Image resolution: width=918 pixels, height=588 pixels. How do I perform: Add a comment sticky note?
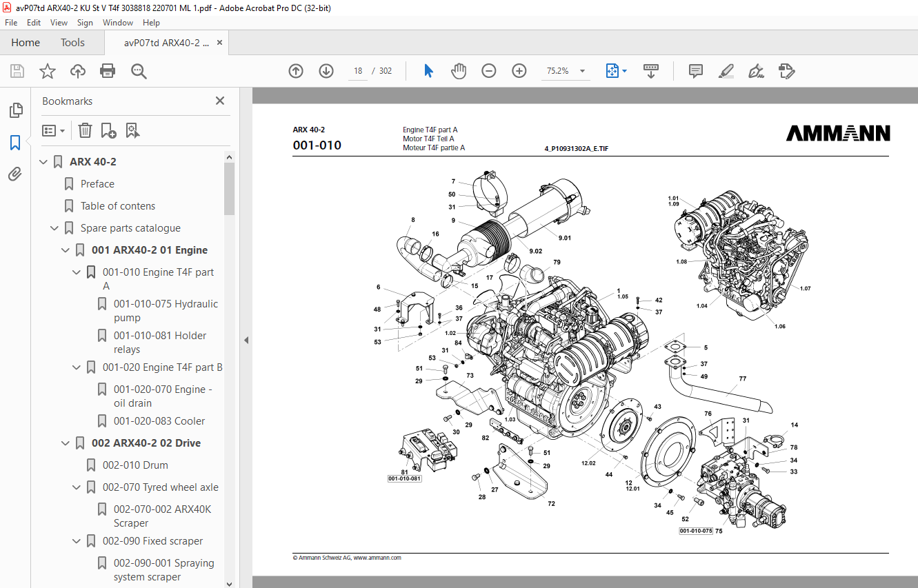(696, 71)
